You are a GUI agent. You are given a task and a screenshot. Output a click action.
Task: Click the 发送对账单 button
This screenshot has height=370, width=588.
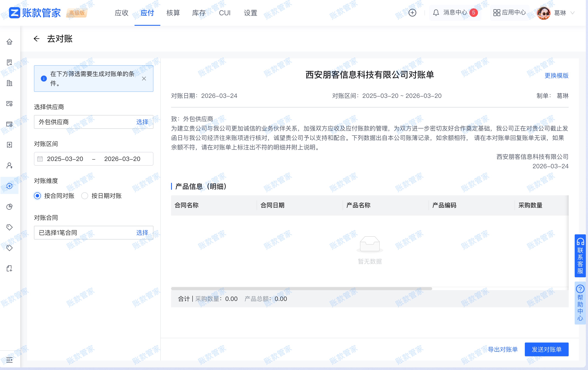[547, 349]
